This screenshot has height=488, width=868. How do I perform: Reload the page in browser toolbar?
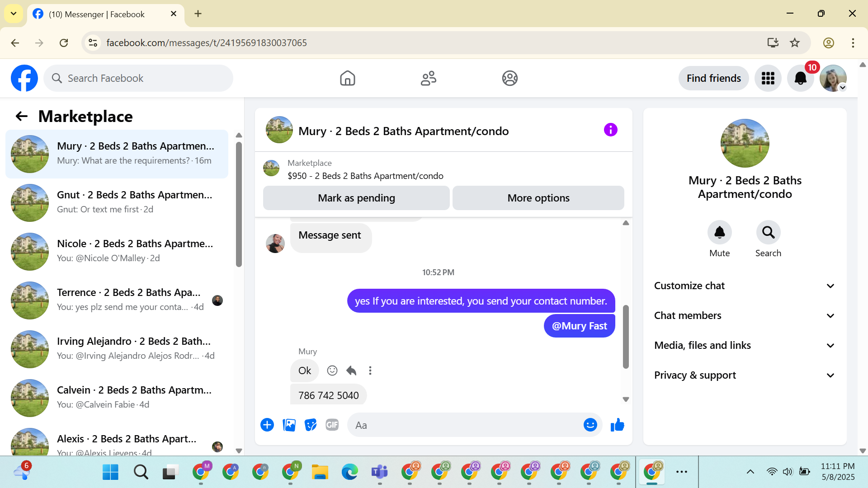point(64,42)
